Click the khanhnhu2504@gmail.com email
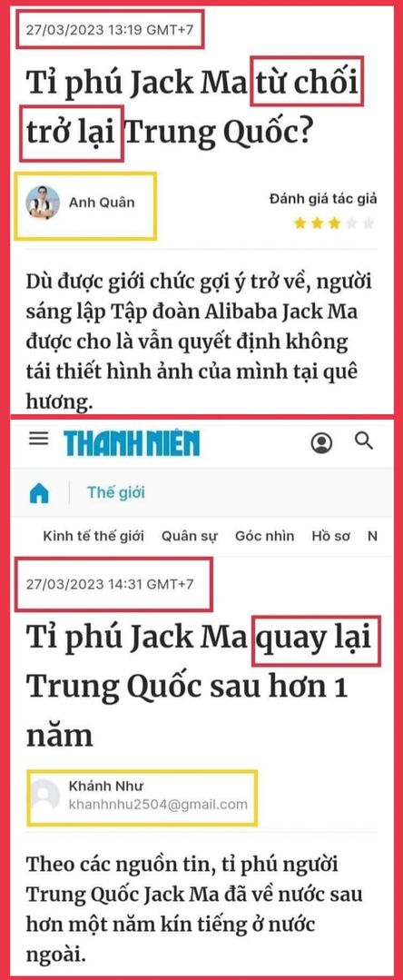403x980 pixels. pos(157,803)
